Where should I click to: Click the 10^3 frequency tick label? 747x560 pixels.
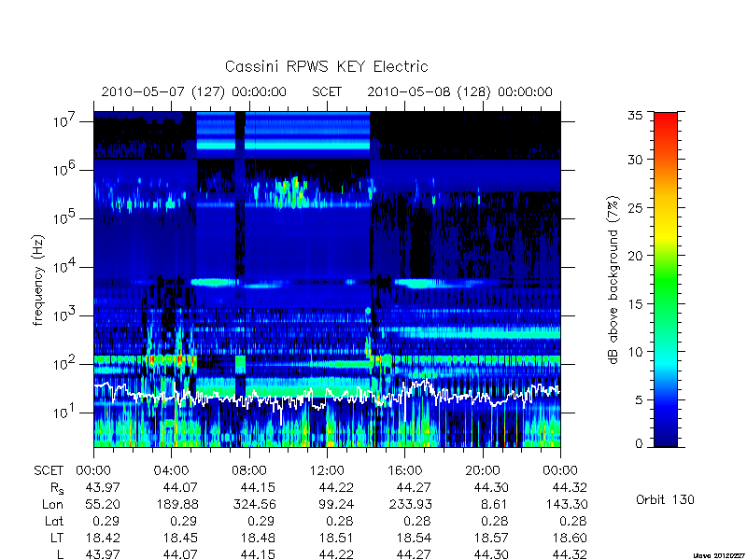[x=65, y=315]
